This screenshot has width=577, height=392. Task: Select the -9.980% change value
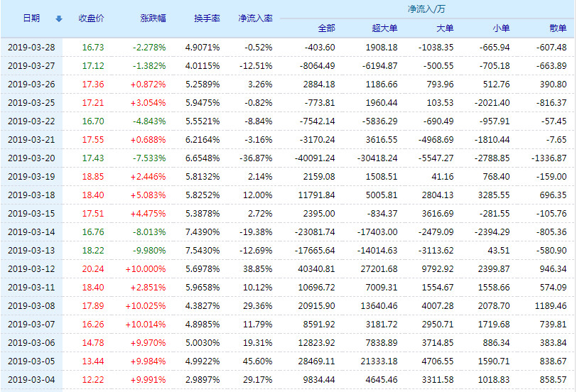[149, 250]
